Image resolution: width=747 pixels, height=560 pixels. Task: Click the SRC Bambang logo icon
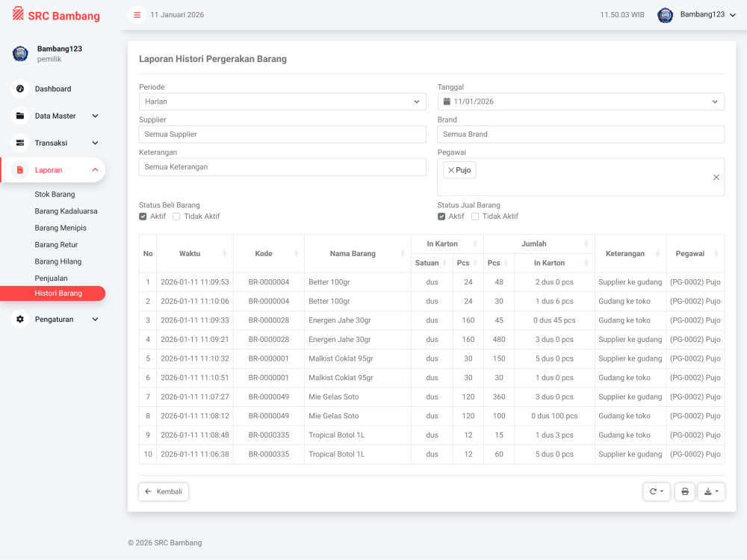(18, 13)
